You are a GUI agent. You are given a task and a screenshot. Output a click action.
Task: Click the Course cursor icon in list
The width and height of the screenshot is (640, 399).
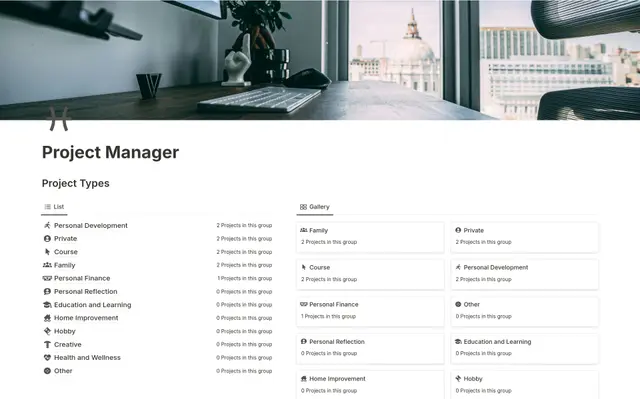tap(47, 252)
